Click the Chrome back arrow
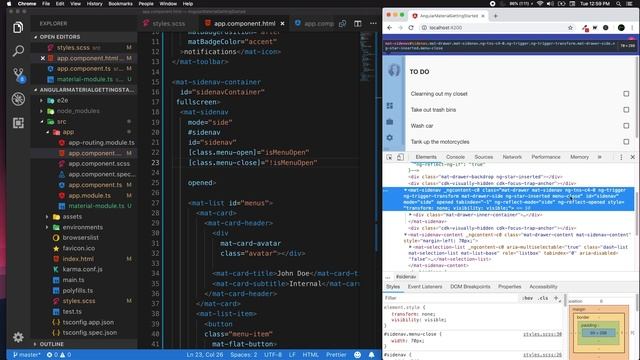 (x=389, y=28)
